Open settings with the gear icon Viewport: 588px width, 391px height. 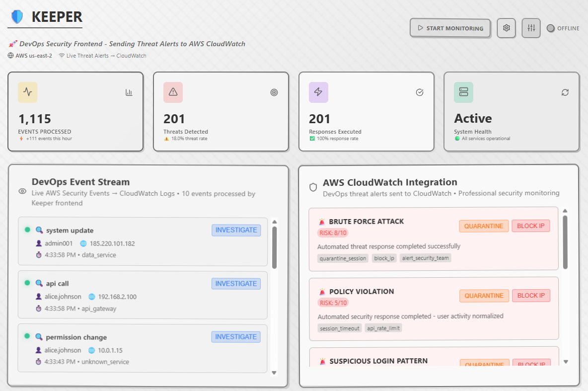tap(506, 28)
